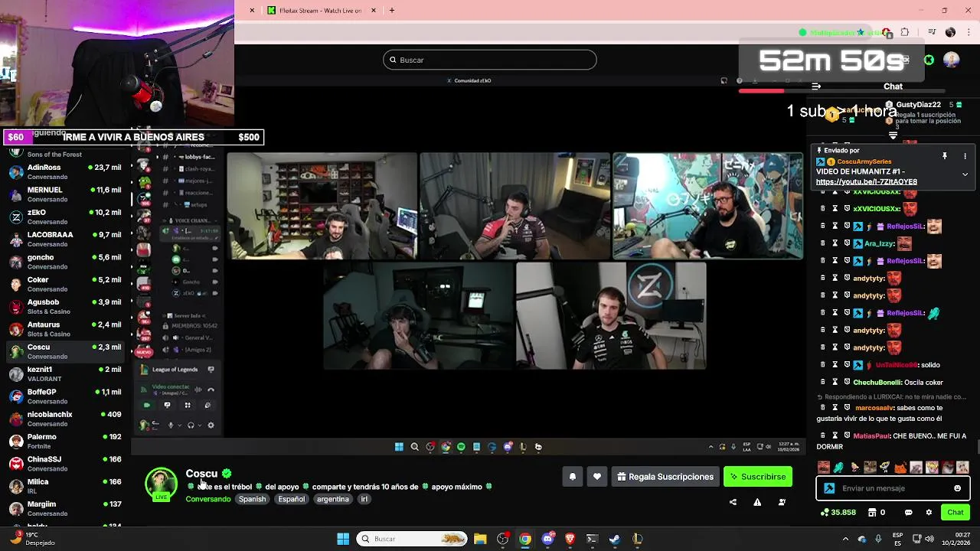Select the Spanish tag
This screenshot has width=980, height=551.
(x=252, y=499)
